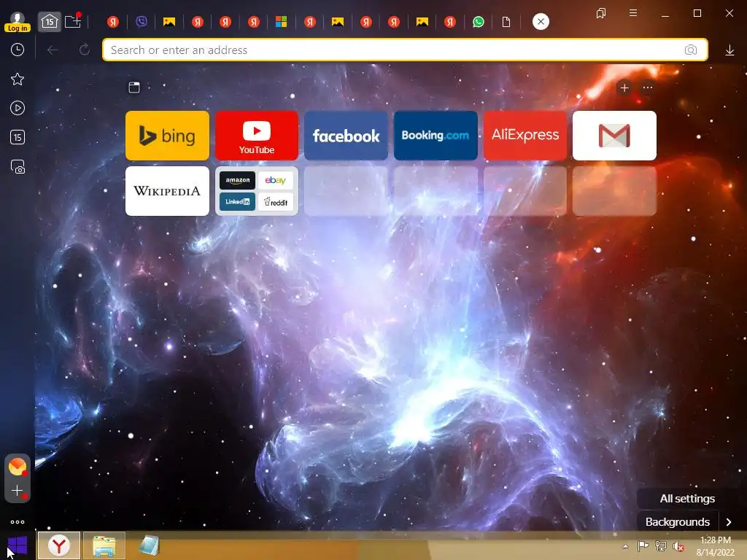Open sidebar more options three dots

(x=18, y=522)
